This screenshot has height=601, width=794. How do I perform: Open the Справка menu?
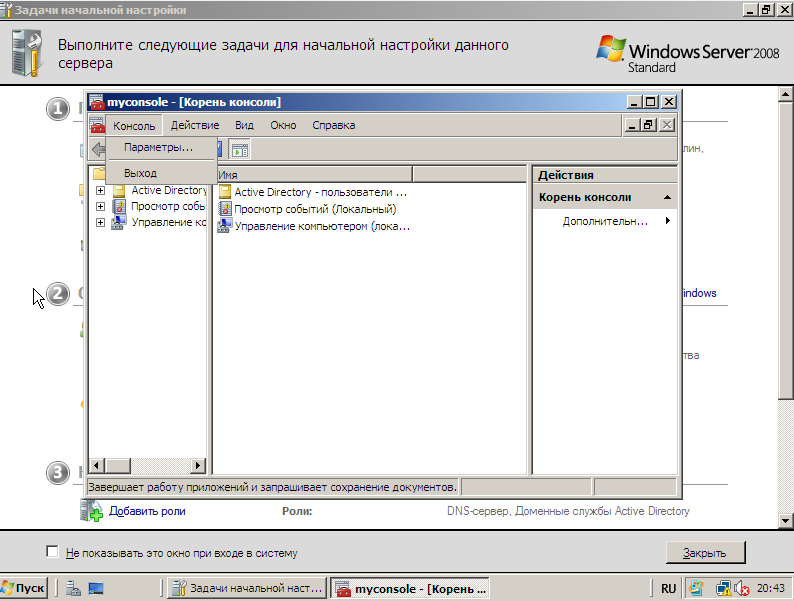[x=333, y=126]
